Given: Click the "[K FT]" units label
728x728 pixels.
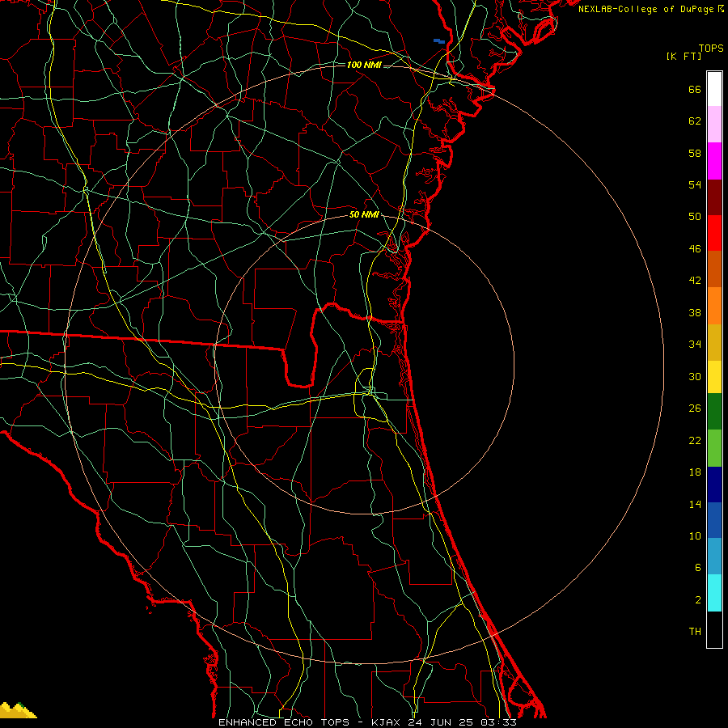Looking at the screenshot, I should pyautogui.click(x=684, y=56).
